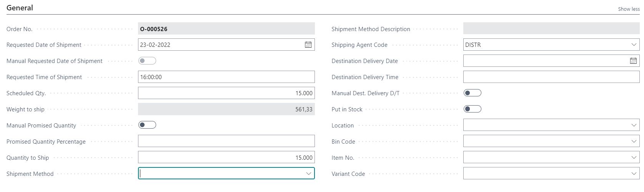Toggle Manual Dest. Delivery D/T switch
The image size is (644, 192).
[x=473, y=93]
